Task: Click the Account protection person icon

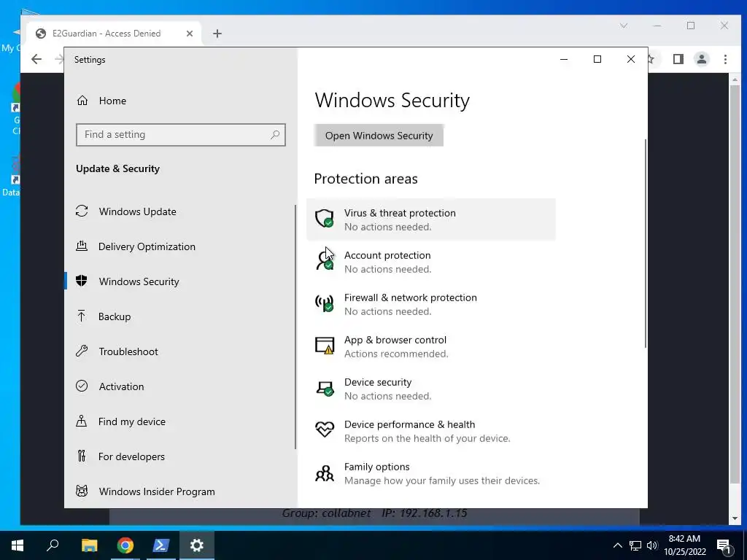Action: 325,261
